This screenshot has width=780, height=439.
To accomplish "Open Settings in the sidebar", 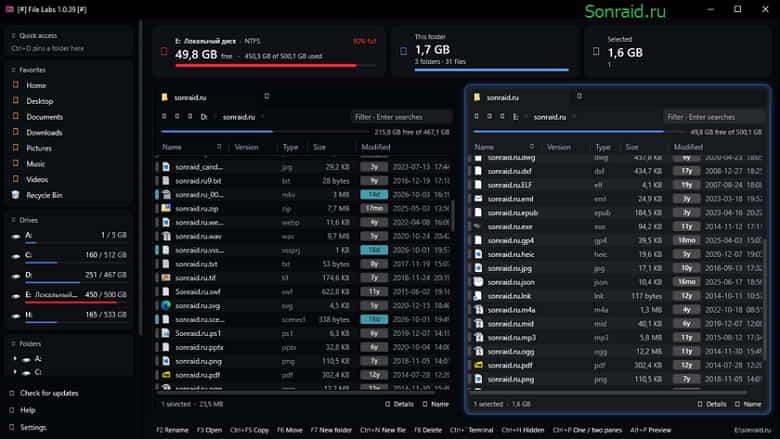I will coord(28,427).
